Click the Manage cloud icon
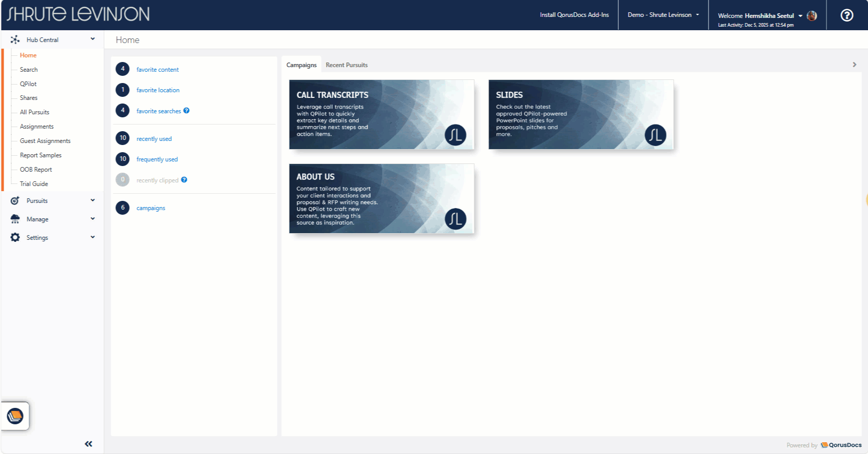Screen dimensions: 868x454 15,219
